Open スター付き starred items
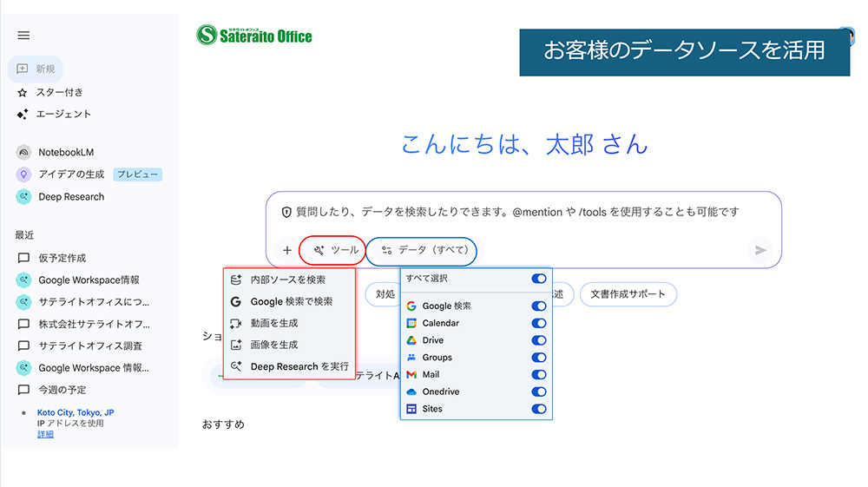Image resolution: width=868 pixels, height=487 pixels. click(x=59, y=92)
